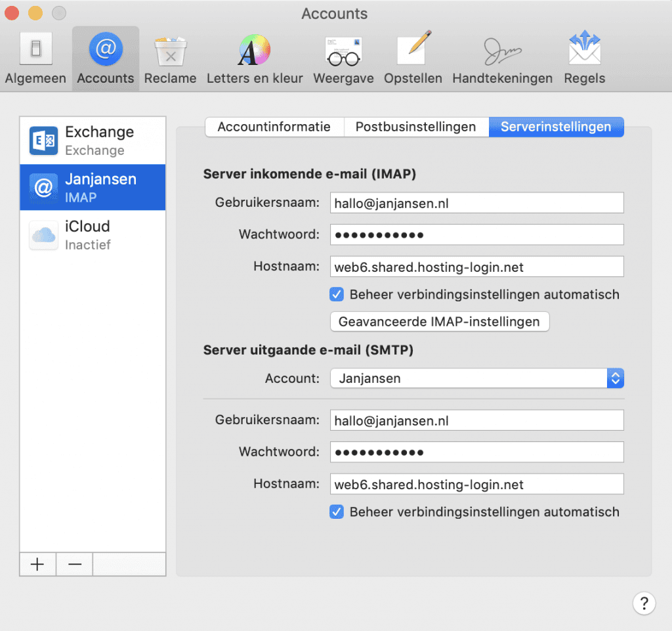The image size is (672, 631).
Task: Open the SMTP Account dropdown Janjansen
Action: (476, 378)
